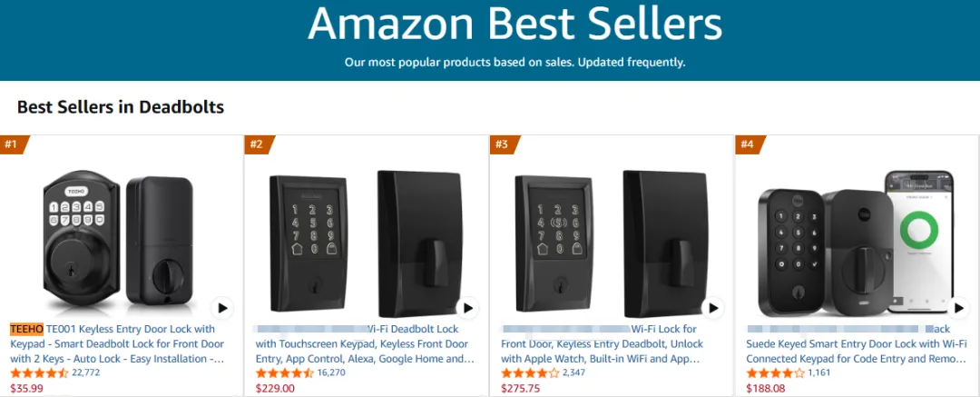Click the #3 rank badge
Image resolution: width=980 pixels, height=397 pixels.
(503, 144)
